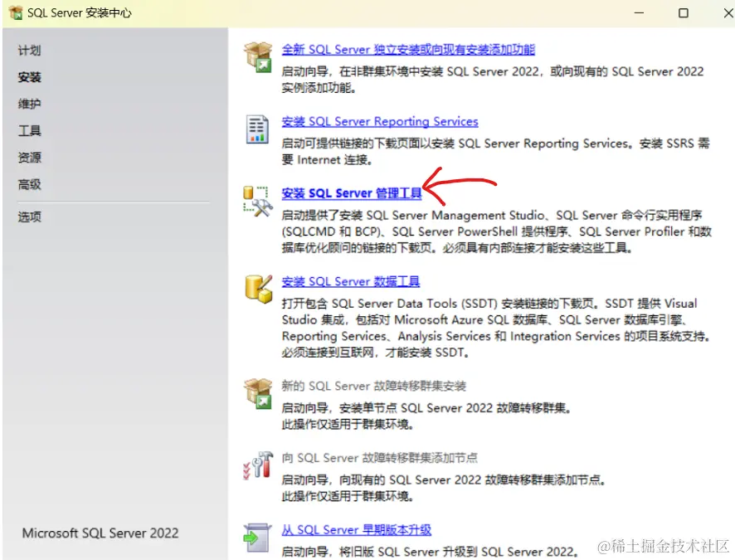735x560 pixels.
Task: Click 安装 SQL Server 管理工具 link
Action: [351, 193]
